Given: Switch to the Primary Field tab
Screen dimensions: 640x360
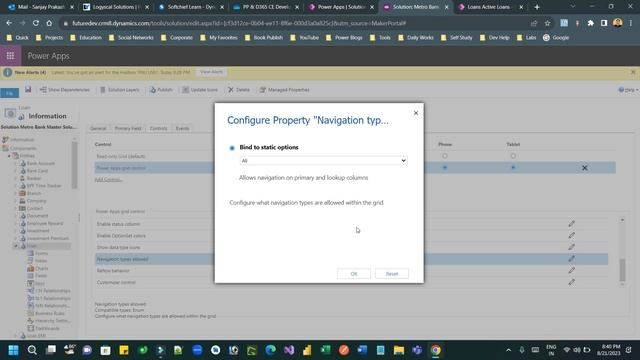Looking at the screenshot, I should pyautogui.click(x=128, y=129).
